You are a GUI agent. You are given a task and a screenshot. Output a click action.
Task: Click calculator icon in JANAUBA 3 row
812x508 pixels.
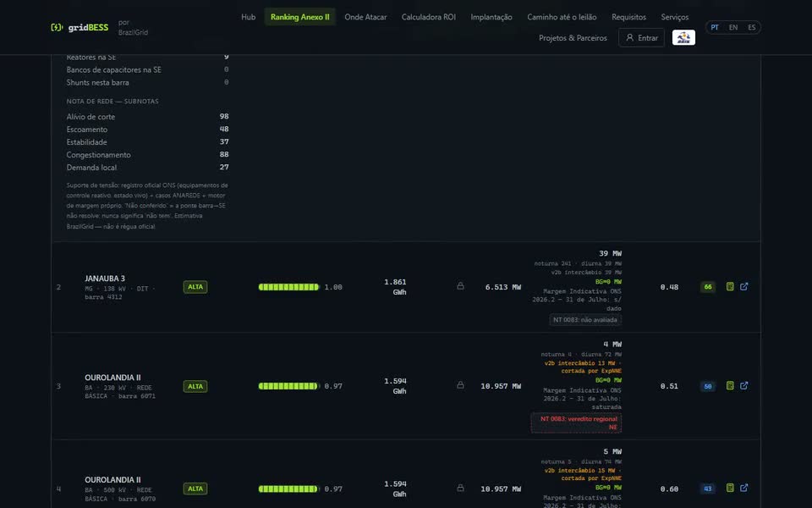tap(730, 287)
